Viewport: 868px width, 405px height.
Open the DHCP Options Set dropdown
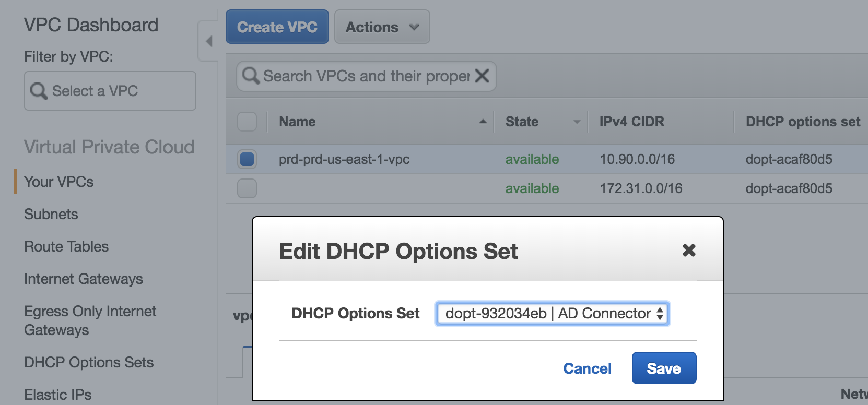coord(552,314)
